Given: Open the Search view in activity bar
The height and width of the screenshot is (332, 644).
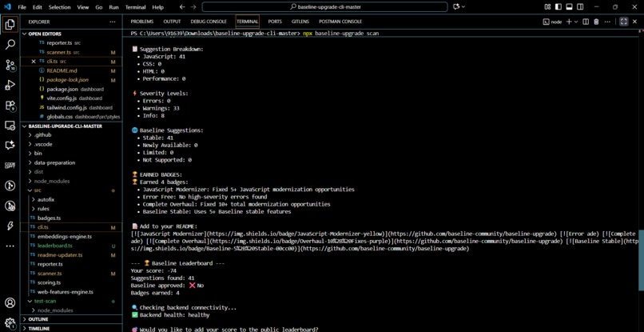Looking at the screenshot, I should pyautogui.click(x=10, y=45).
